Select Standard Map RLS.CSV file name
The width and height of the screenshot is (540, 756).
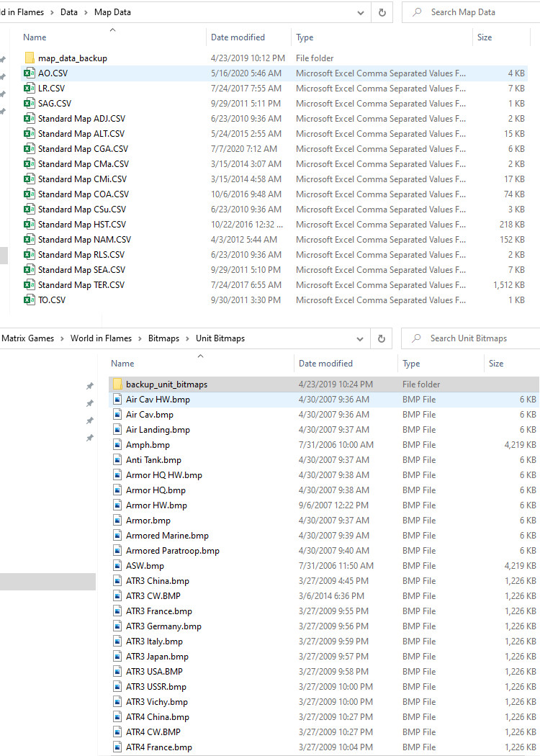pos(81,255)
